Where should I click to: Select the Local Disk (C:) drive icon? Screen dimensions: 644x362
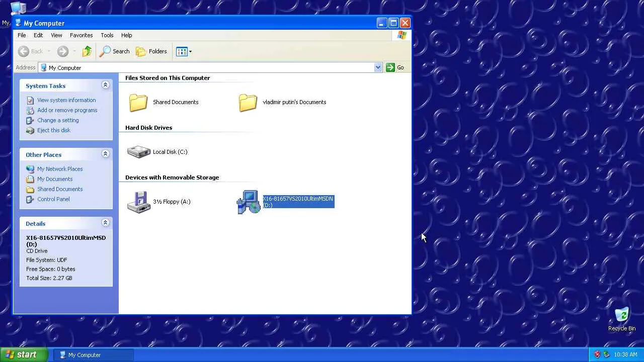coord(139,152)
